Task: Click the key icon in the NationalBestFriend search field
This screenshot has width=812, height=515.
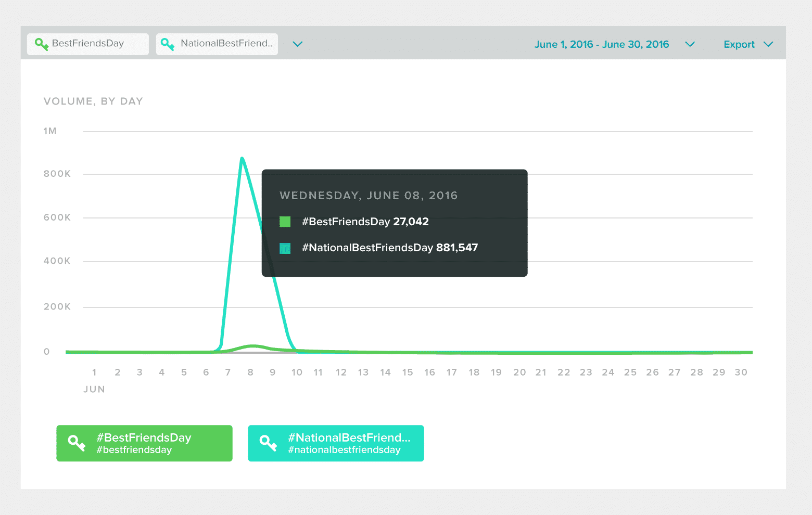Action: [168, 44]
